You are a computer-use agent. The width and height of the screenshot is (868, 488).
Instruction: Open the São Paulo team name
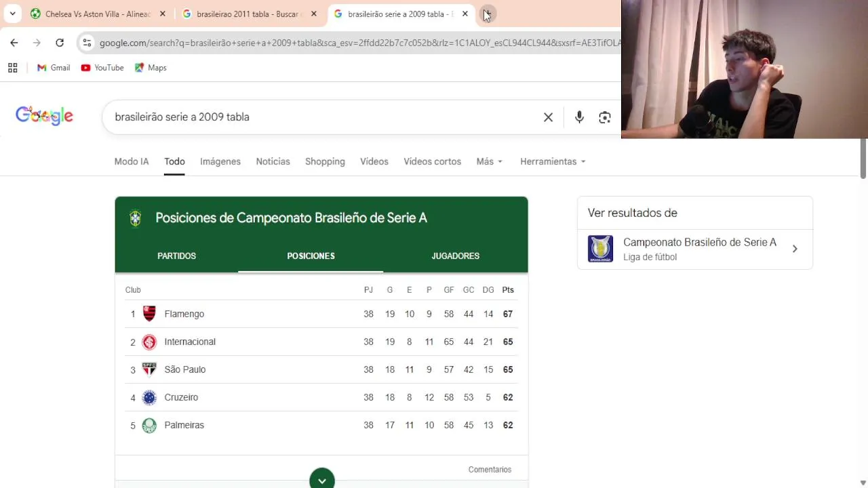(185, 369)
